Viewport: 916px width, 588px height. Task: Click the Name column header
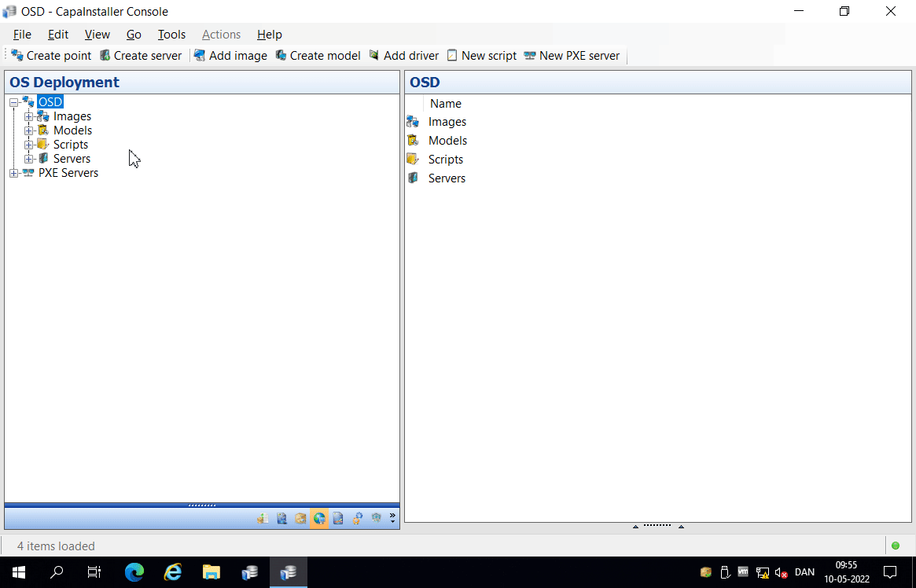446,103
